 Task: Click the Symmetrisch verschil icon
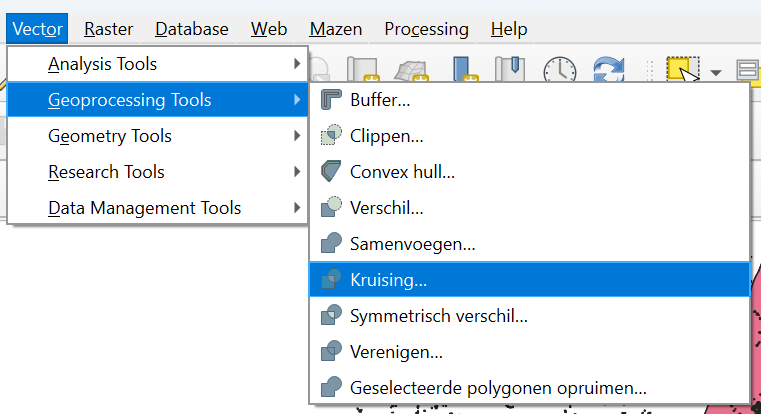coord(331,316)
